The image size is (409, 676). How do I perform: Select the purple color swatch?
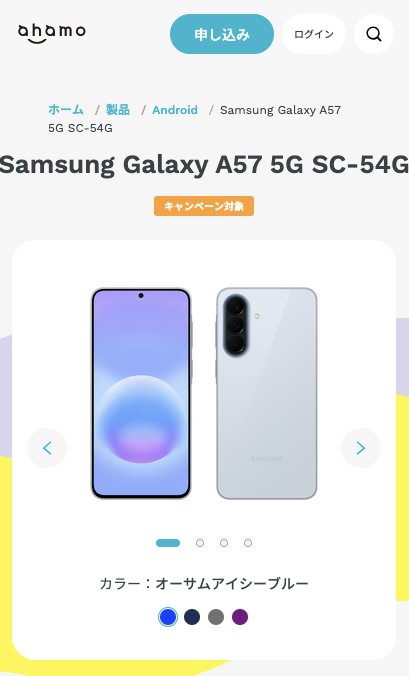click(x=240, y=617)
